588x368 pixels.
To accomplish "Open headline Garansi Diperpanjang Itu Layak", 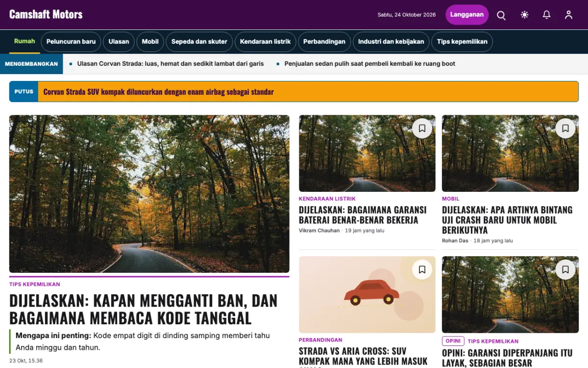I will 507,358.
